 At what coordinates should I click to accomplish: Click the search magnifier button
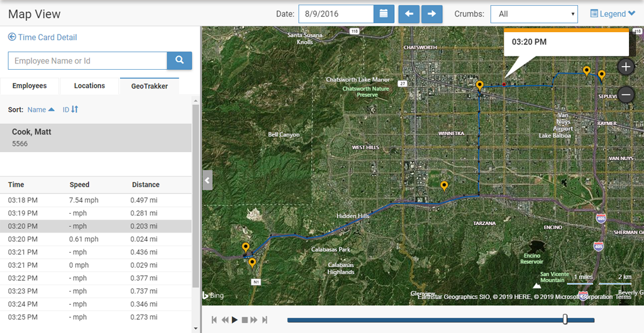pos(179,61)
